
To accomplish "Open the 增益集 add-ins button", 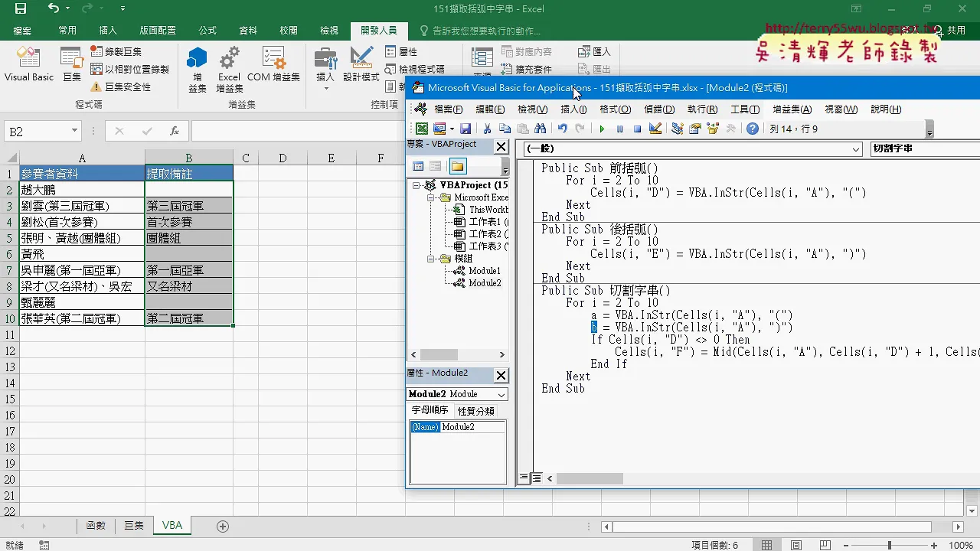I will click(198, 69).
